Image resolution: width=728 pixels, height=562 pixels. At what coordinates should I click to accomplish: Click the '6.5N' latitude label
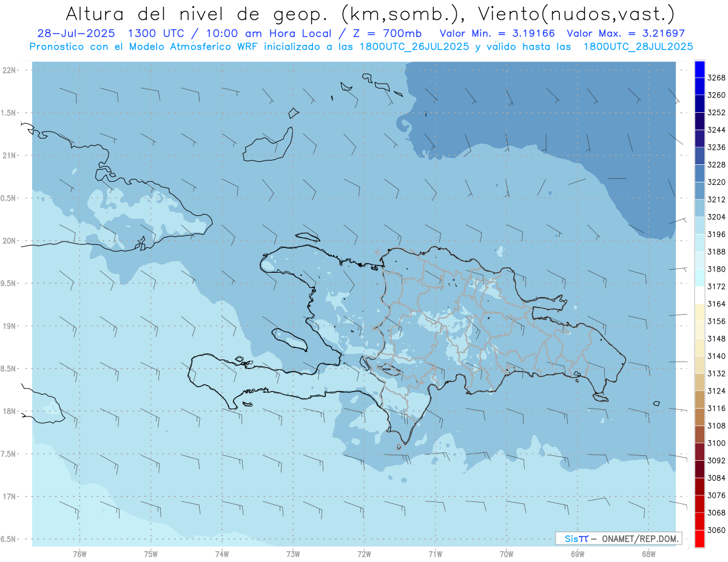9,539
